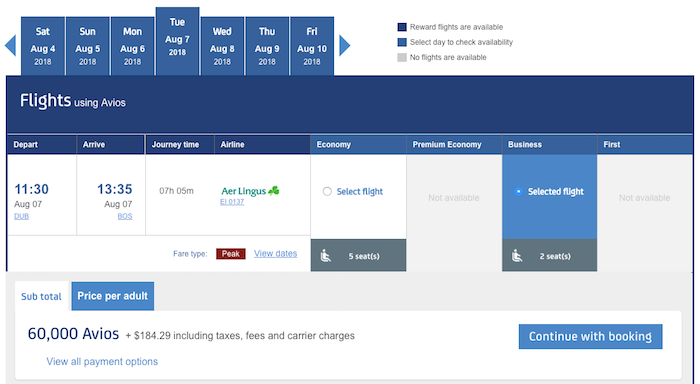Click Continue with booking button

coord(590,337)
